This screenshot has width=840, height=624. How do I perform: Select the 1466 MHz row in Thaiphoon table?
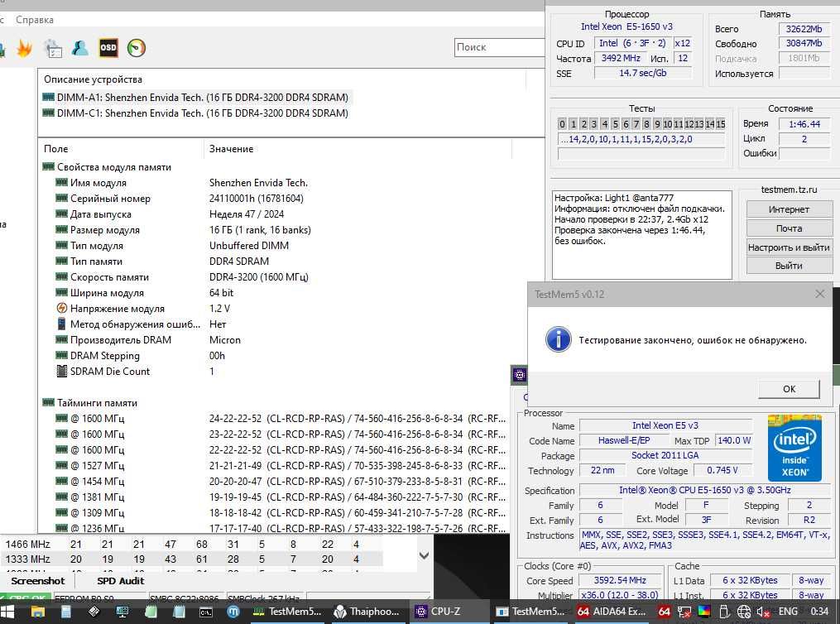(x=192, y=545)
